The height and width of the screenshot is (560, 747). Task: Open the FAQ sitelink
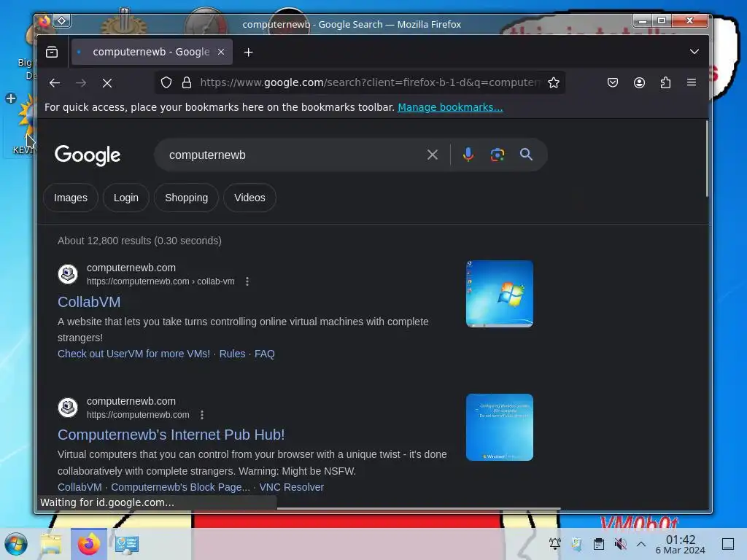(264, 354)
